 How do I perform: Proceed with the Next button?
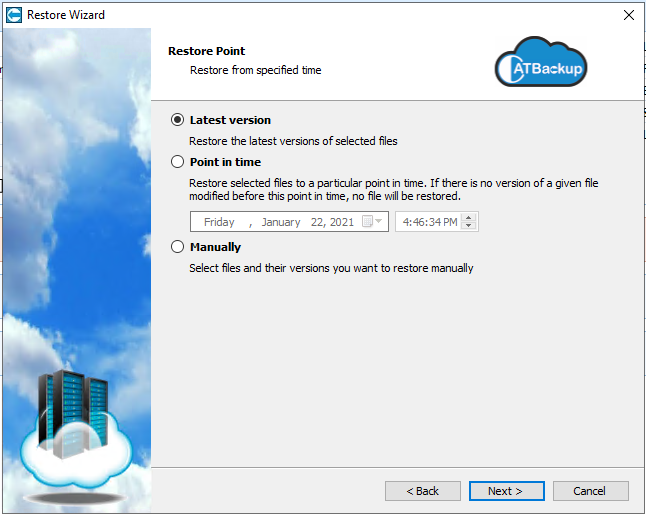pyautogui.click(x=507, y=491)
